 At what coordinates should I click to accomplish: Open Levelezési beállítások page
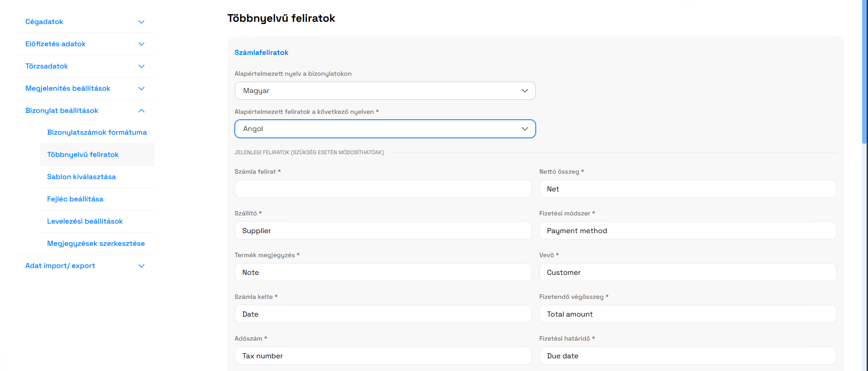coord(85,221)
